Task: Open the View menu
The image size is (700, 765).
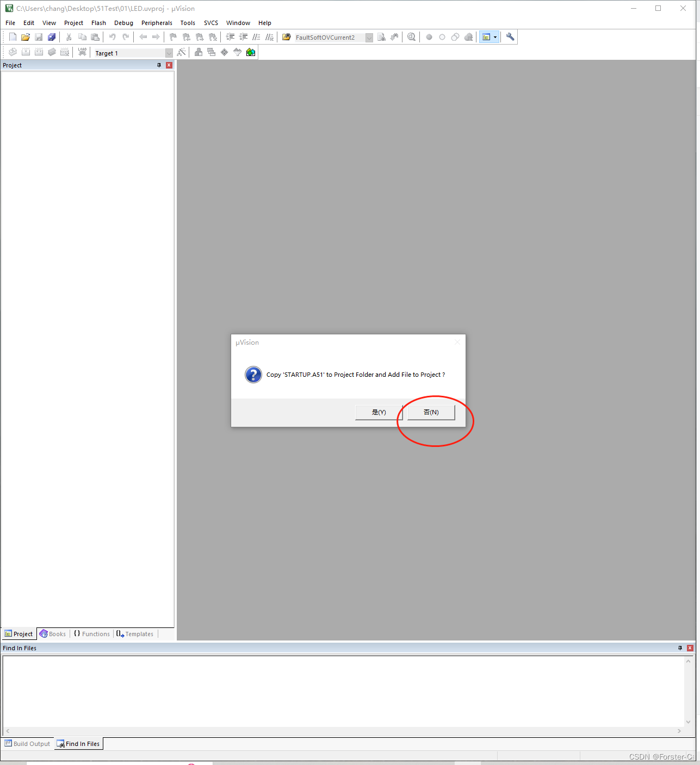Action: click(49, 23)
